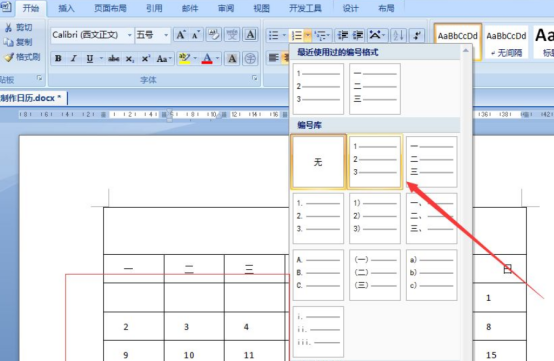The height and width of the screenshot is (361, 554).
Task: Open the font color arrow
Action: [x=218, y=58]
